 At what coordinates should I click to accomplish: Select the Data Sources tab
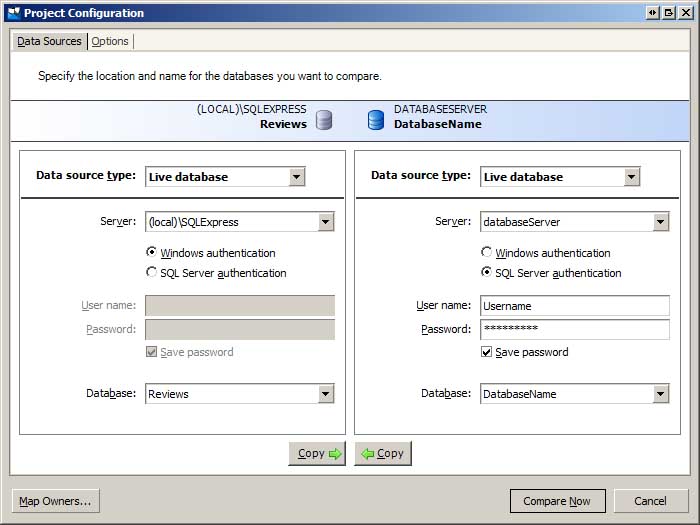[49, 41]
